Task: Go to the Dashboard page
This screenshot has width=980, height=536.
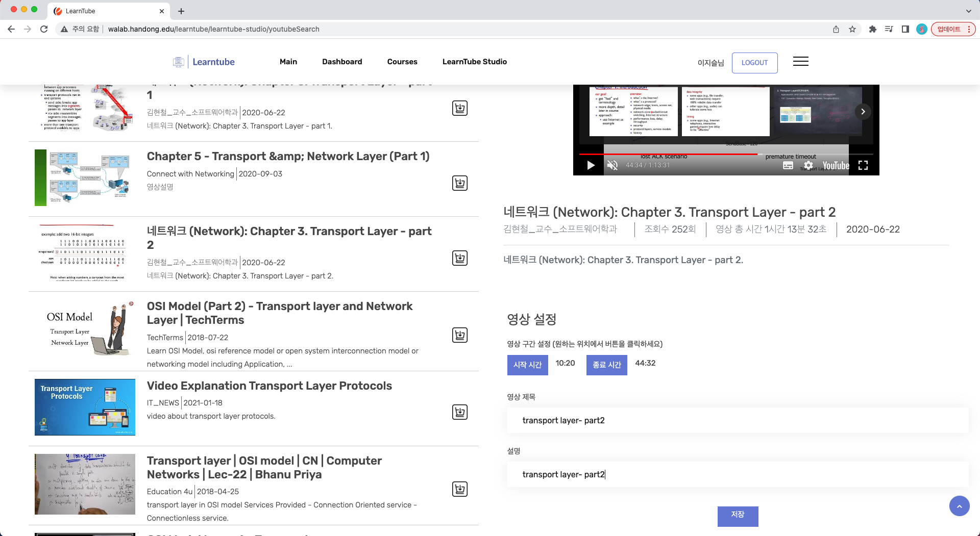Action: point(342,62)
